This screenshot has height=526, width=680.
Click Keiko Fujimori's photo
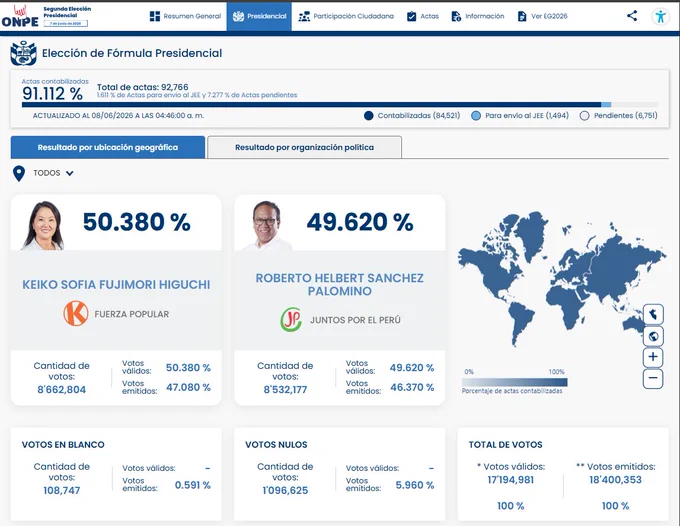42,225
